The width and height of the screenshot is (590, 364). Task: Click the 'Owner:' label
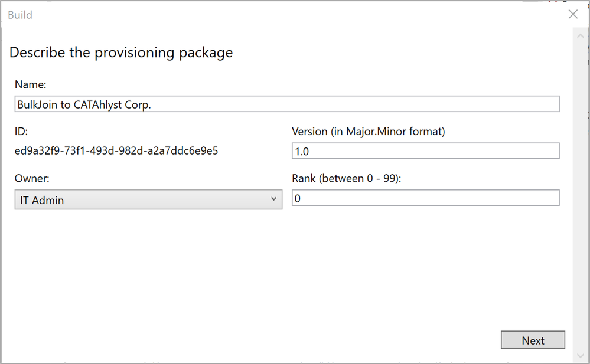[x=32, y=178]
